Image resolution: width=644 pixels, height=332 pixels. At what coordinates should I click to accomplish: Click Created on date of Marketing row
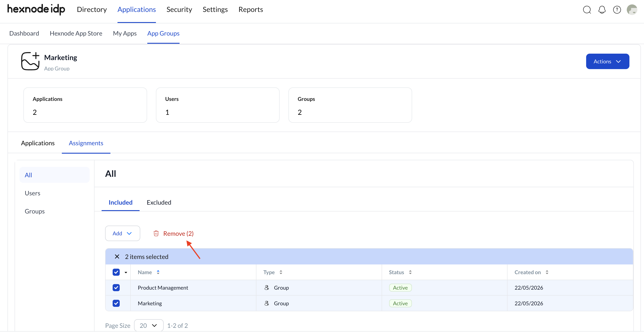528,303
